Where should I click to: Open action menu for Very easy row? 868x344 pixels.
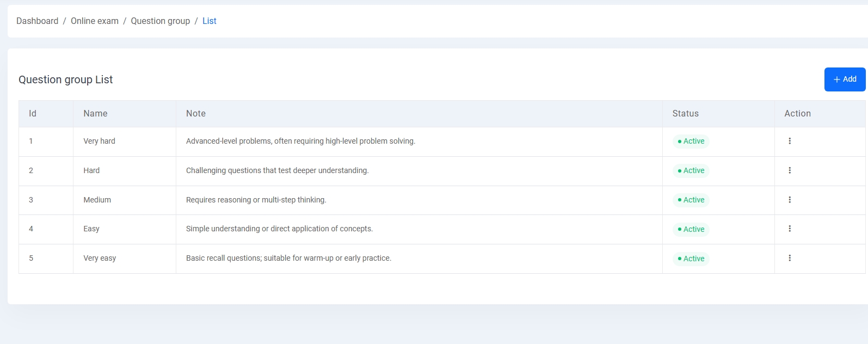[789, 258]
